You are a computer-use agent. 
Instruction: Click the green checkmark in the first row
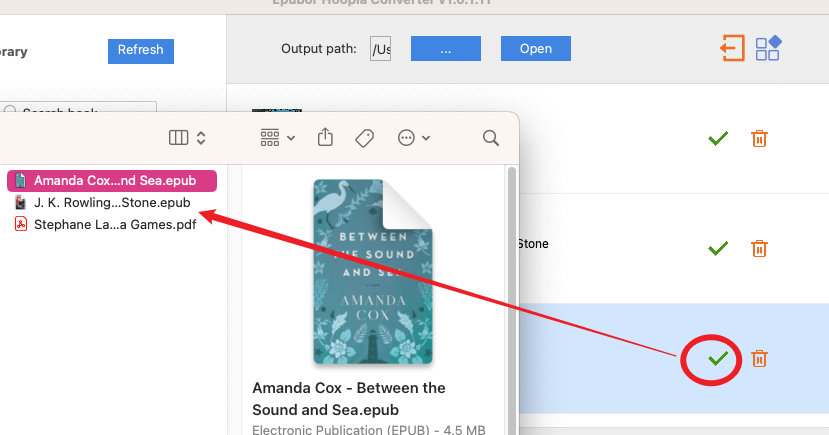(718, 138)
